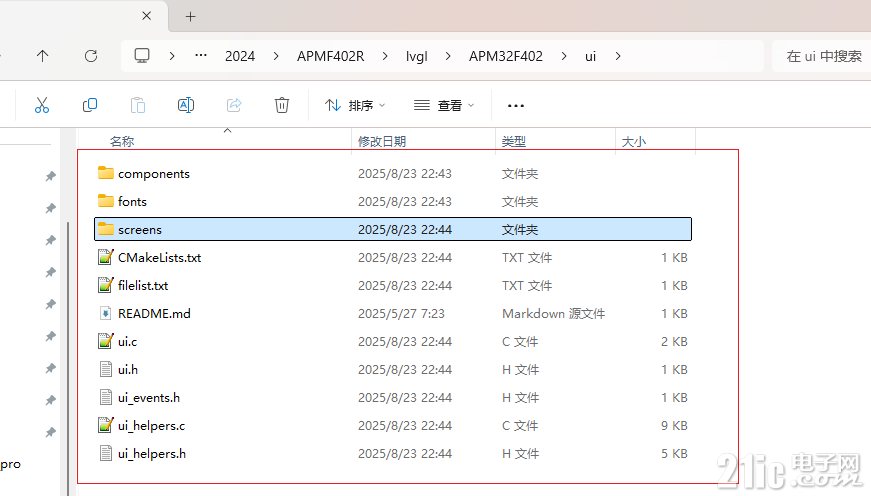Select the components folder name
Viewport: 871px width, 496px height.
(x=154, y=174)
